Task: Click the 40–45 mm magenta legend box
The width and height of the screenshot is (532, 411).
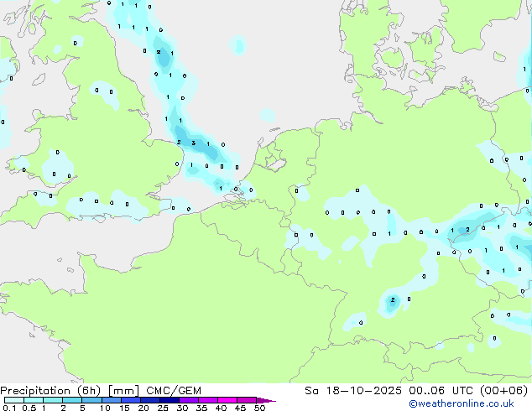Action: coord(227,400)
